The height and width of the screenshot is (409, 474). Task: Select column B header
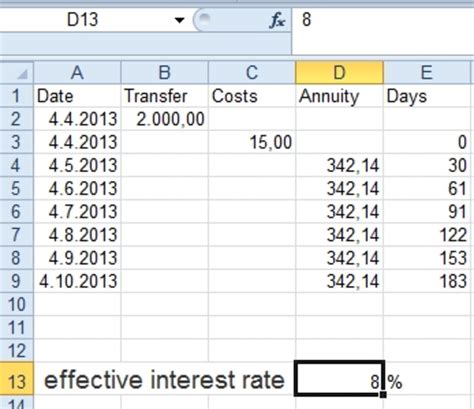(165, 72)
